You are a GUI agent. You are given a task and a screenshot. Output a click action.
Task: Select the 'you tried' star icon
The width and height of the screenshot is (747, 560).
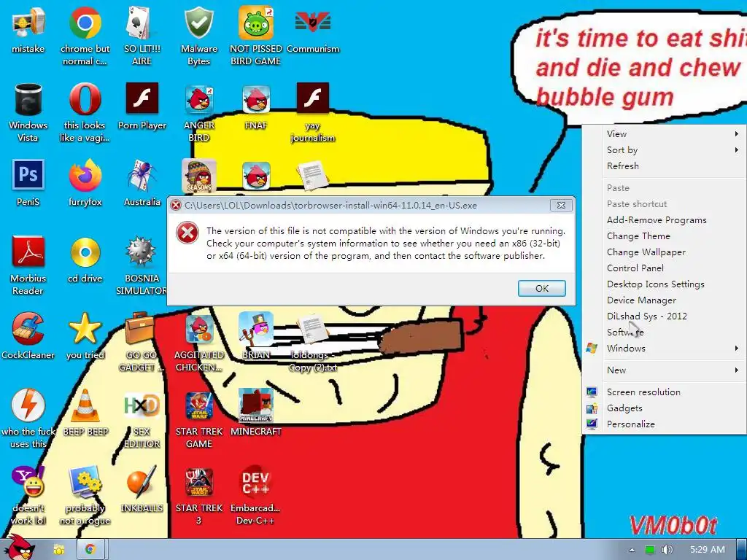tap(85, 335)
